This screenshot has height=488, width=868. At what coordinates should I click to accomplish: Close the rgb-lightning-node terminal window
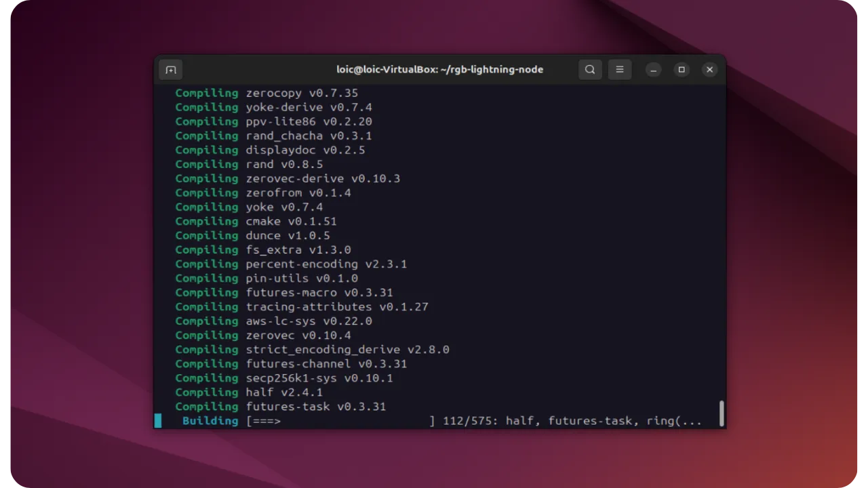click(709, 70)
